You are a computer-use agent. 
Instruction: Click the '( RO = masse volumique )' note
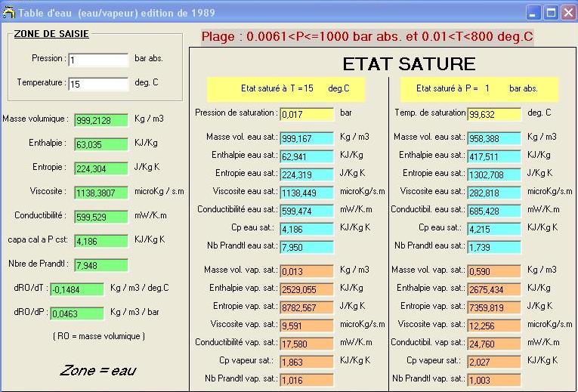(99, 336)
